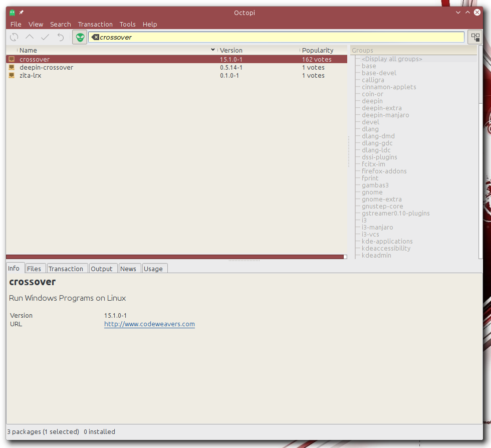Screen dimensions: 491x448
Task: Open the codeweavers.com URL link
Action: click(149, 324)
